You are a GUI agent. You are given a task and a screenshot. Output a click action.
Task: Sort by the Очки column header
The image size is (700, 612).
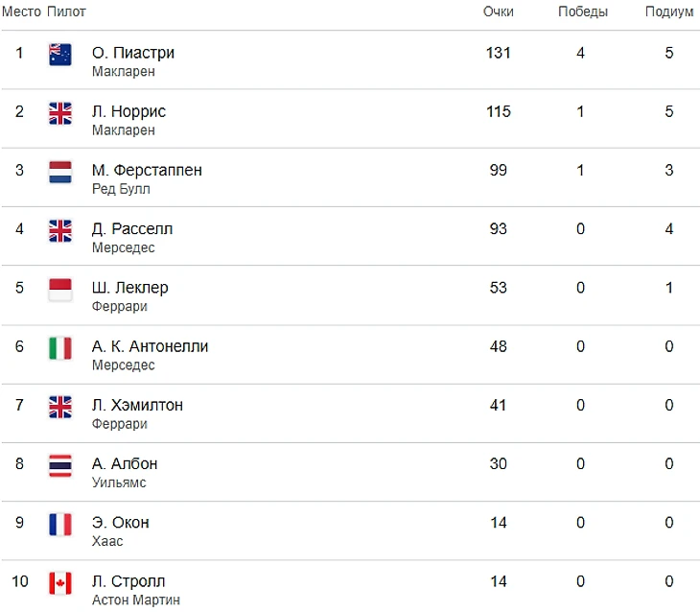pos(498,12)
